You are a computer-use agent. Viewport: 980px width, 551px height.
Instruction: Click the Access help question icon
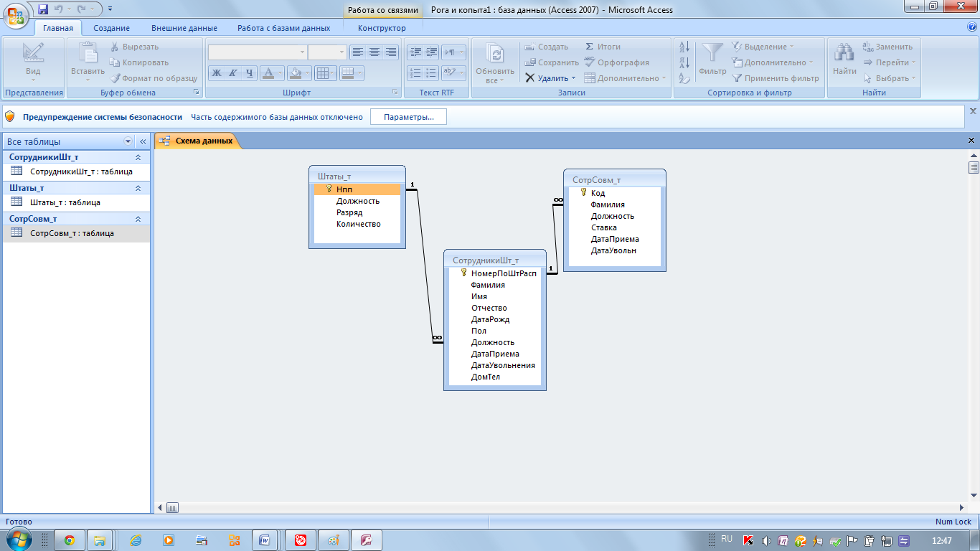click(x=972, y=27)
